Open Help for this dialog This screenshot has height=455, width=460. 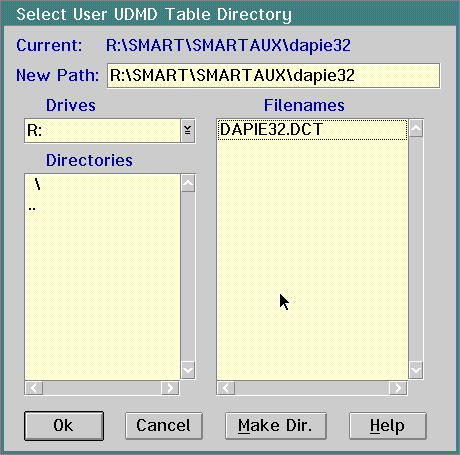[x=388, y=426]
